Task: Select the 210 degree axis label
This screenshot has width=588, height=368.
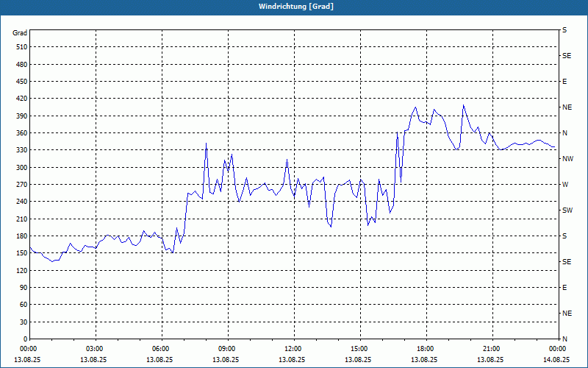Action: pyautogui.click(x=22, y=219)
